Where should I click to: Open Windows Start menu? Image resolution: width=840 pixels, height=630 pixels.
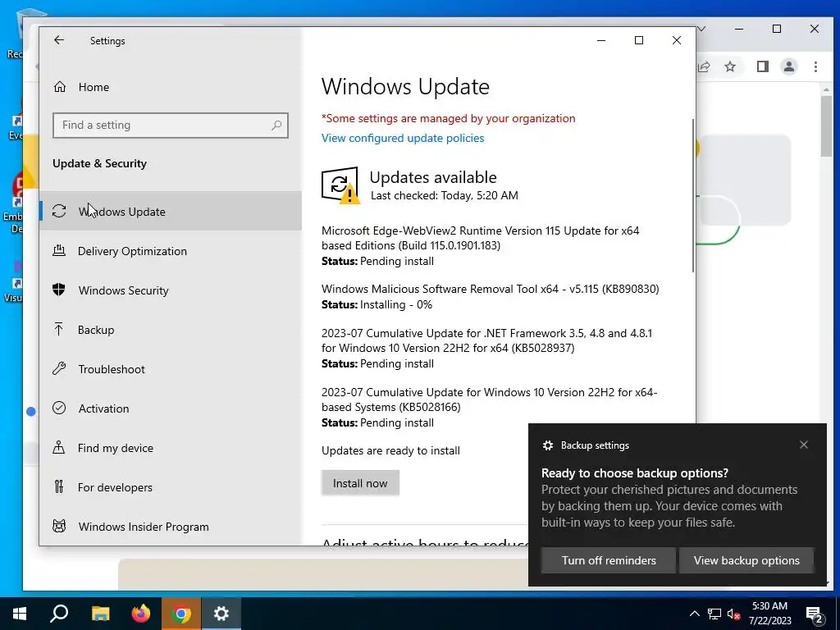coord(20,614)
